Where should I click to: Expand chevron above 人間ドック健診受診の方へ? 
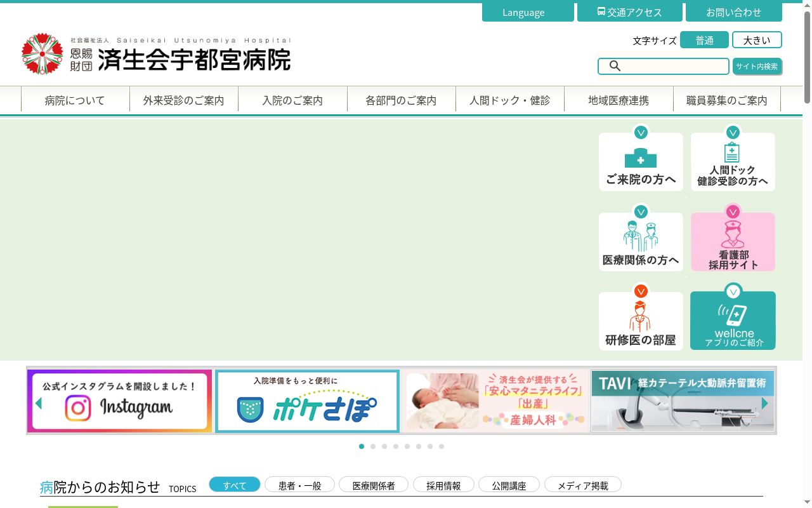733,133
